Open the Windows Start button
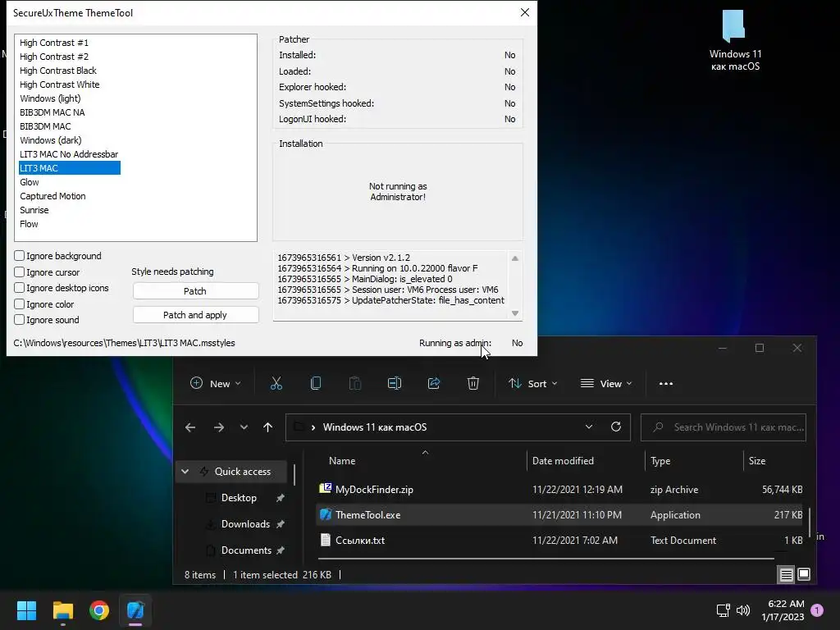This screenshot has width=840, height=630. click(x=26, y=610)
